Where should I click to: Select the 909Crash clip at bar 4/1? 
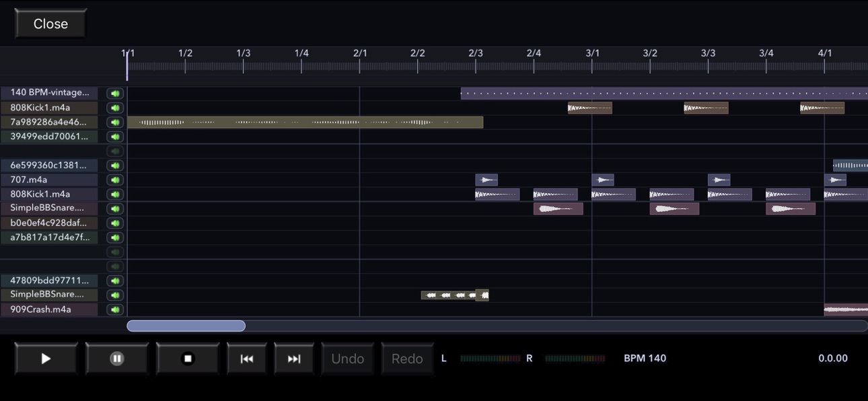point(846,309)
